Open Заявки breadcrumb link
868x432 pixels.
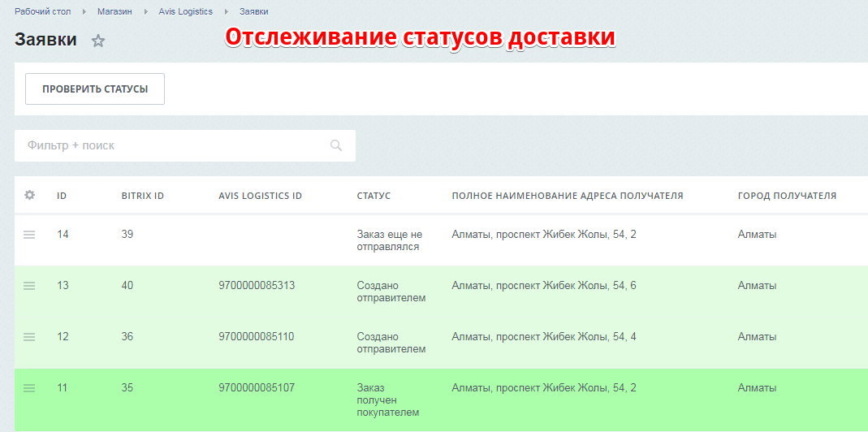(254, 11)
